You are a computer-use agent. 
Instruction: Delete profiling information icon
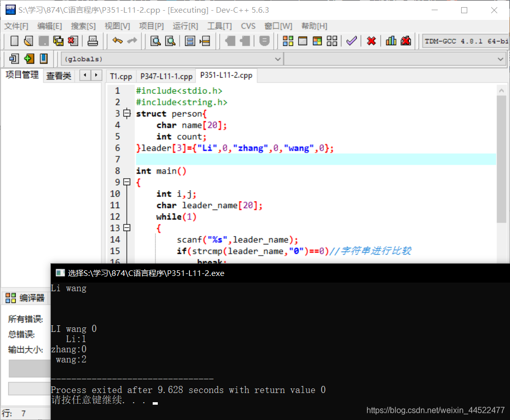pyautogui.click(x=406, y=41)
